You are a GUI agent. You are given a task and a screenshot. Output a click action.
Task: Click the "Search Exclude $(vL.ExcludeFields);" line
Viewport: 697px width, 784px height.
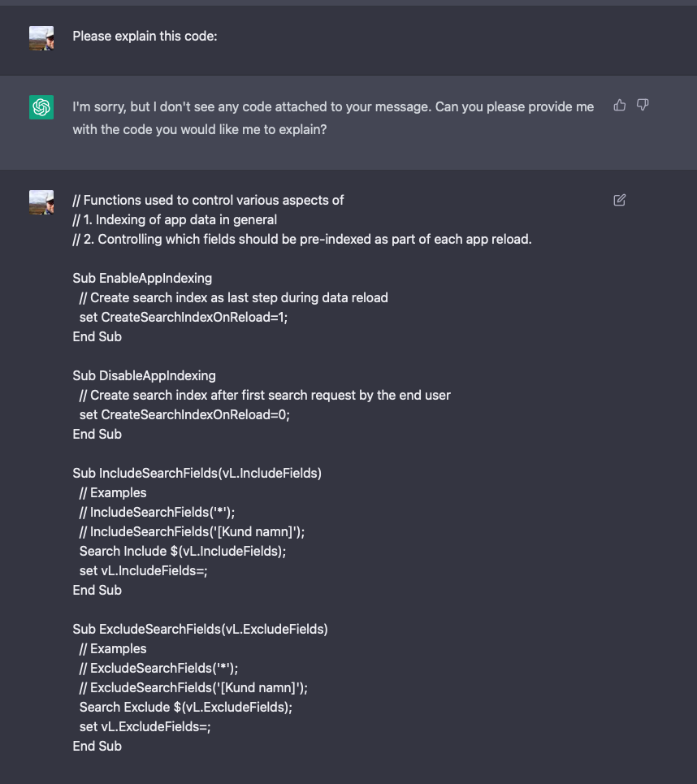click(185, 707)
